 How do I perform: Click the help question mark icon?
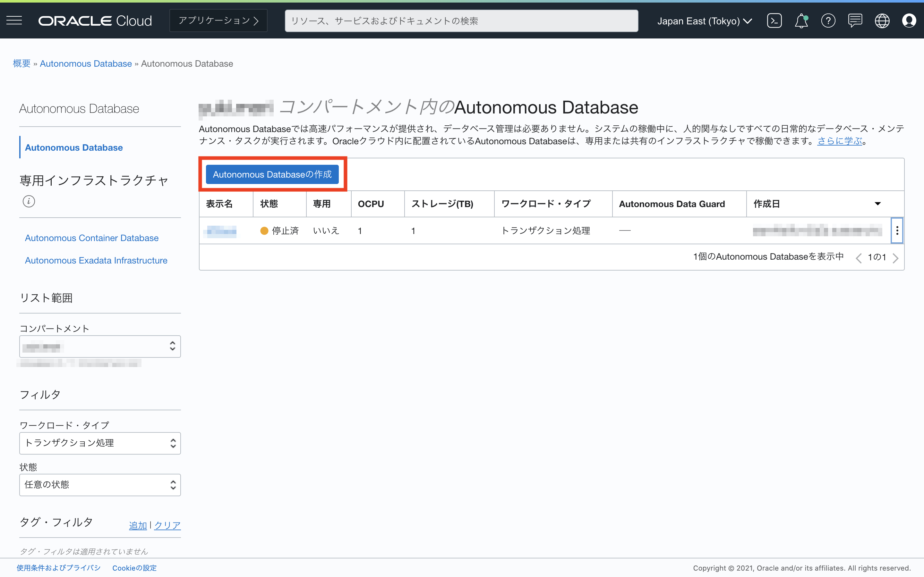[828, 21]
